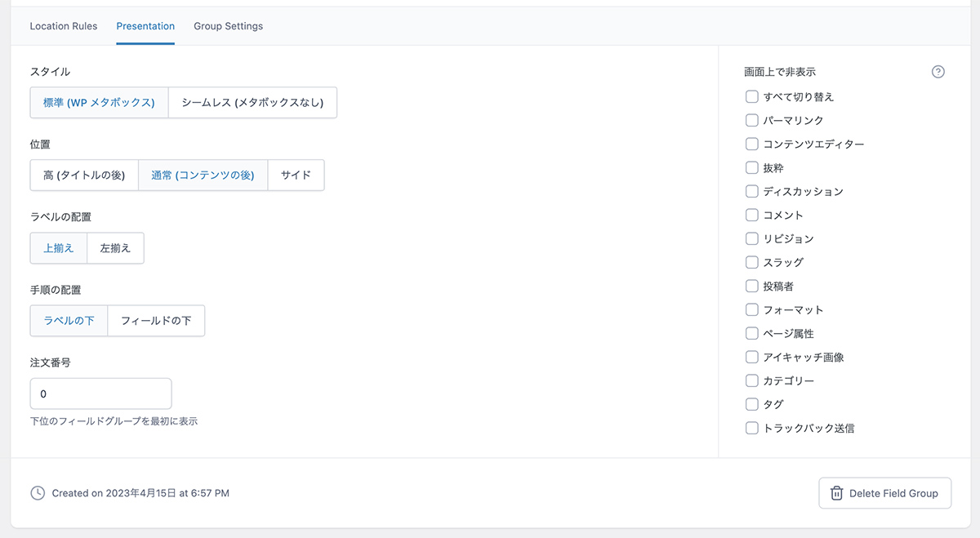Hide the カテゴリー option via checkbox
This screenshot has height=538, width=980.
752,380
